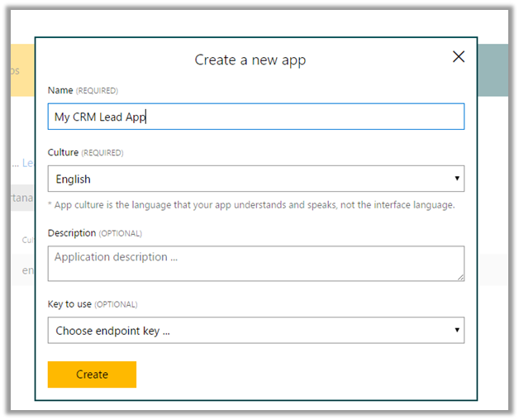Click the arrow icon on the endpoint key selector
Screen dimensions: 519x420
coord(457,331)
